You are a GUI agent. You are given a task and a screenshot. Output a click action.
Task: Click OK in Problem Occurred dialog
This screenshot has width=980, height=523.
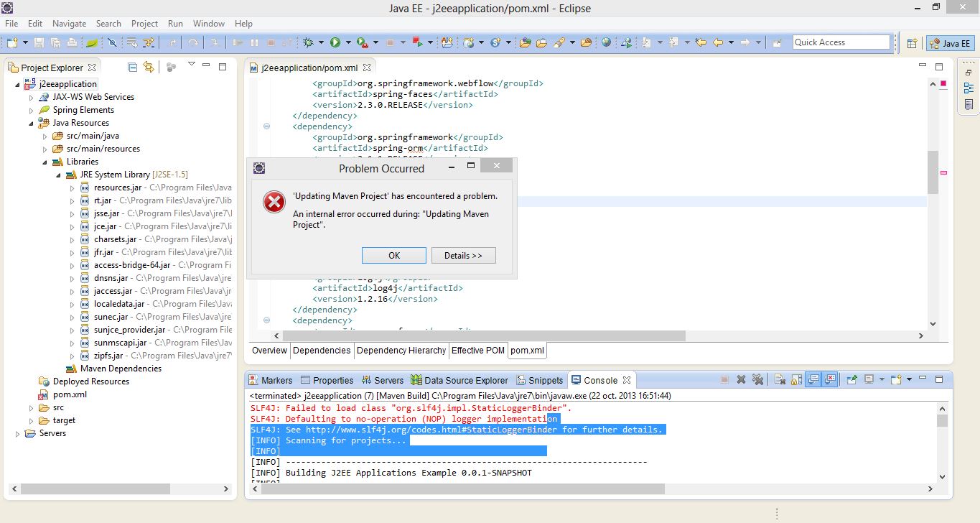click(x=394, y=256)
